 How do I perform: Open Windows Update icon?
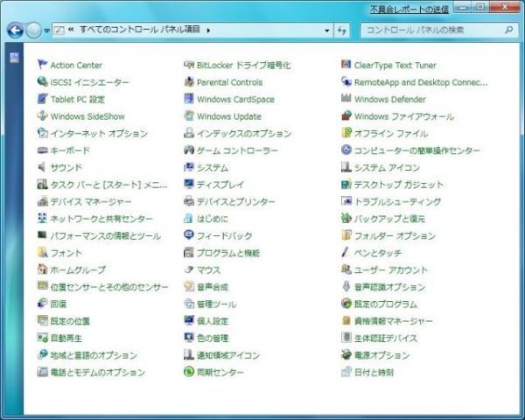click(189, 116)
